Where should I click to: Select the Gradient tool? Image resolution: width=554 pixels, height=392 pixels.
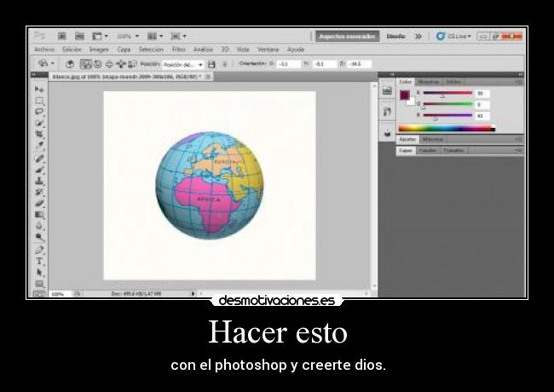tap(39, 215)
